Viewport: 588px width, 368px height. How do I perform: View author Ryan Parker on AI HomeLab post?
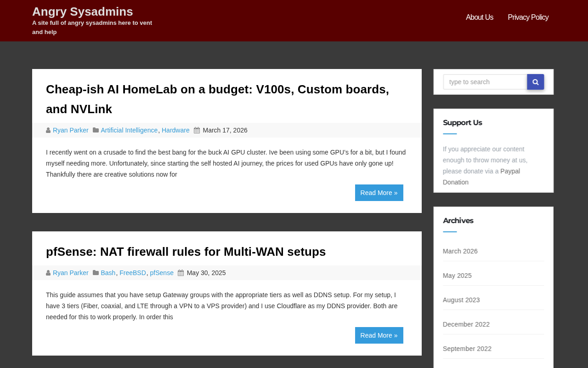point(71,130)
